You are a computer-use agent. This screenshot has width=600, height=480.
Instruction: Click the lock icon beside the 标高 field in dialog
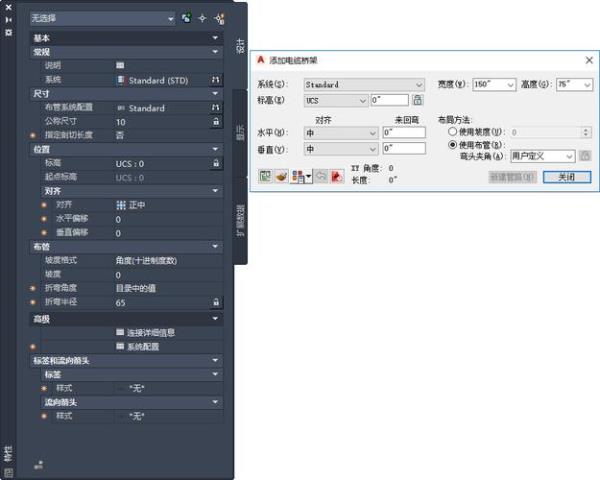tap(417, 100)
